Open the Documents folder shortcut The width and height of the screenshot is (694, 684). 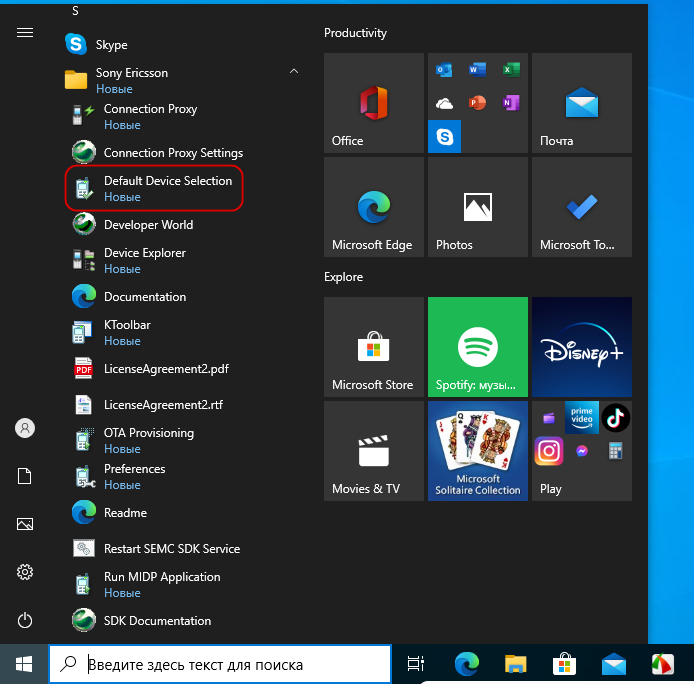pos(25,476)
